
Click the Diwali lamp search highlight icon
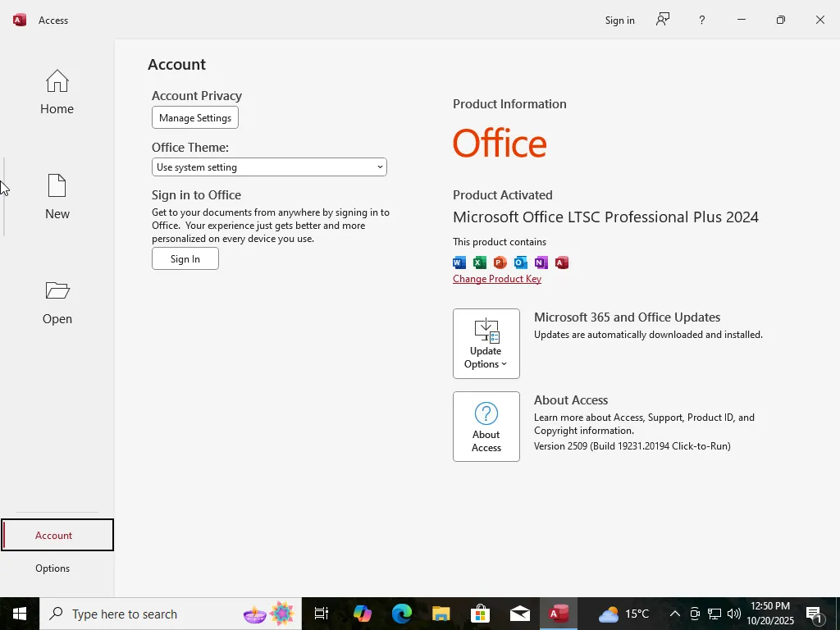click(255, 614)
